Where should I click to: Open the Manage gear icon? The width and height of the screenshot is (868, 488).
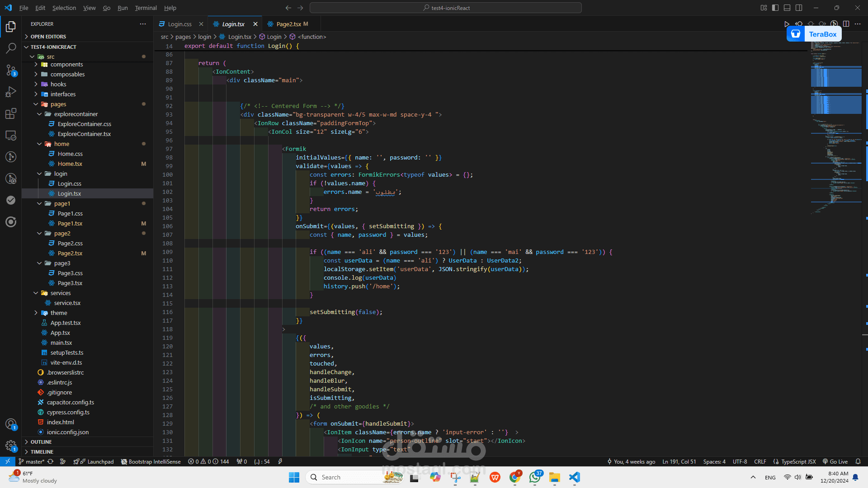tap(11, 446)
